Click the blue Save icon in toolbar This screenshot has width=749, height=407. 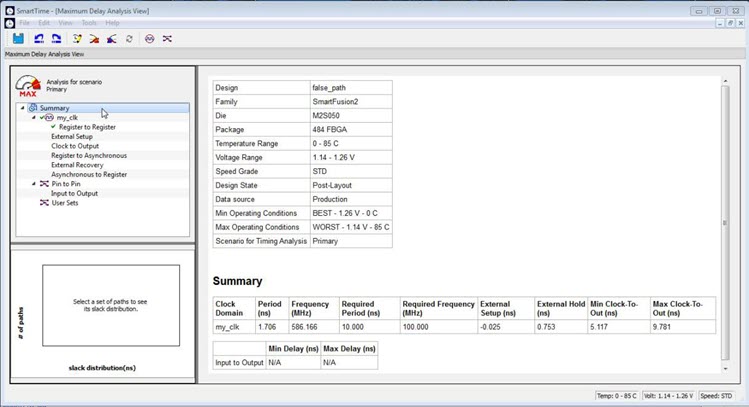18,38
